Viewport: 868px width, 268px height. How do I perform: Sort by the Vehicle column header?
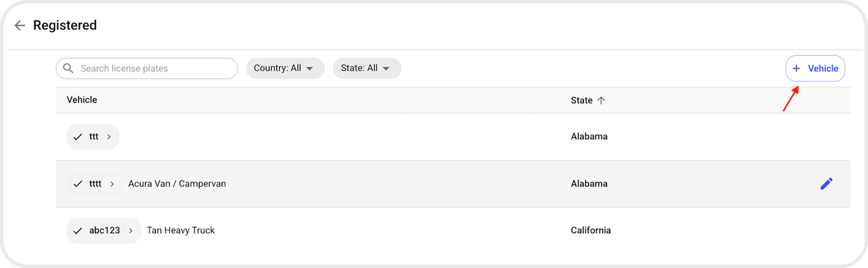click(82, 100)
